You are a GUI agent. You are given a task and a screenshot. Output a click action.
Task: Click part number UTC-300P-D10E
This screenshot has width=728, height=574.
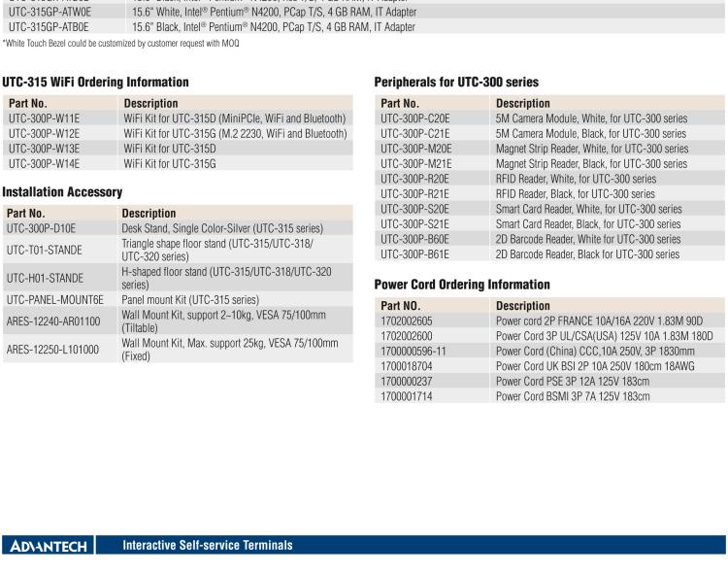click(41, 227)
